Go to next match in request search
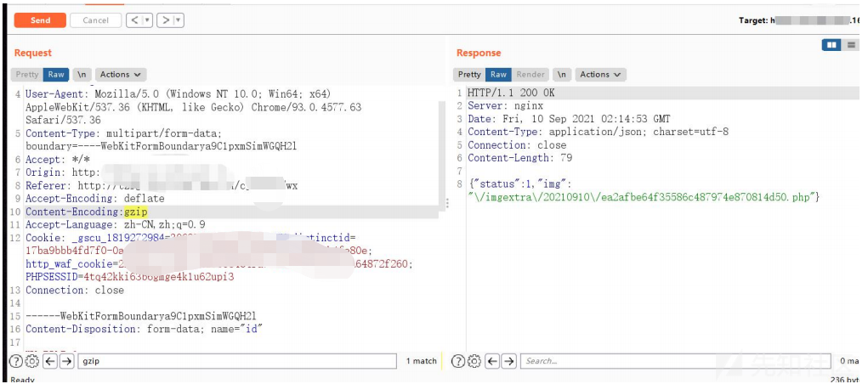The width and height of the screenshot is (868, 384). pyautogui.click(x=66, y=361)
